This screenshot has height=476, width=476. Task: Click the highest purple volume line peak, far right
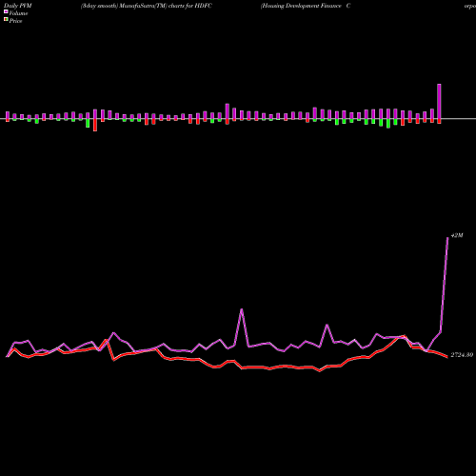click(447, 238)
